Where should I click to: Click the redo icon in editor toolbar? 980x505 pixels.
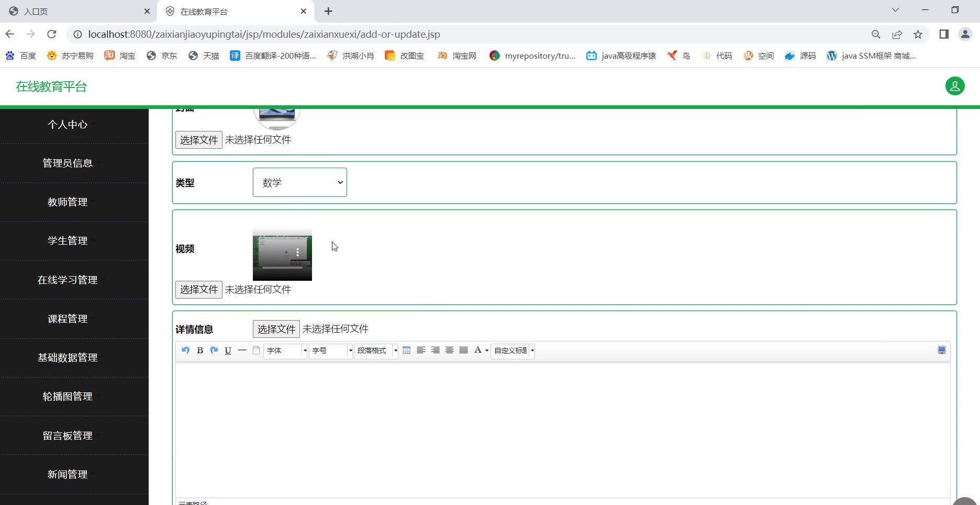[x=214, y=350]
